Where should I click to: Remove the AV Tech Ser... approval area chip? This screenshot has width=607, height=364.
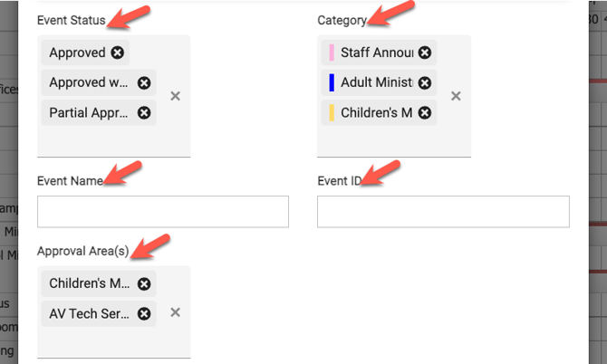(143, 313)
